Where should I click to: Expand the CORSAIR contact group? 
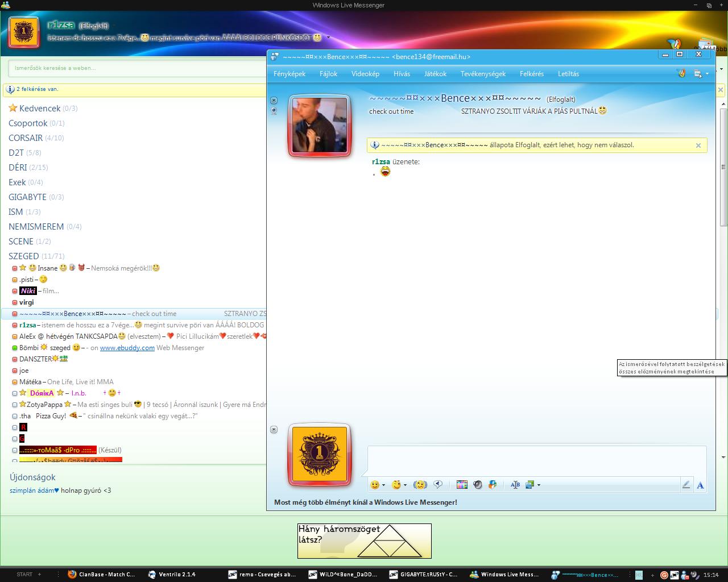pos(26,138)
